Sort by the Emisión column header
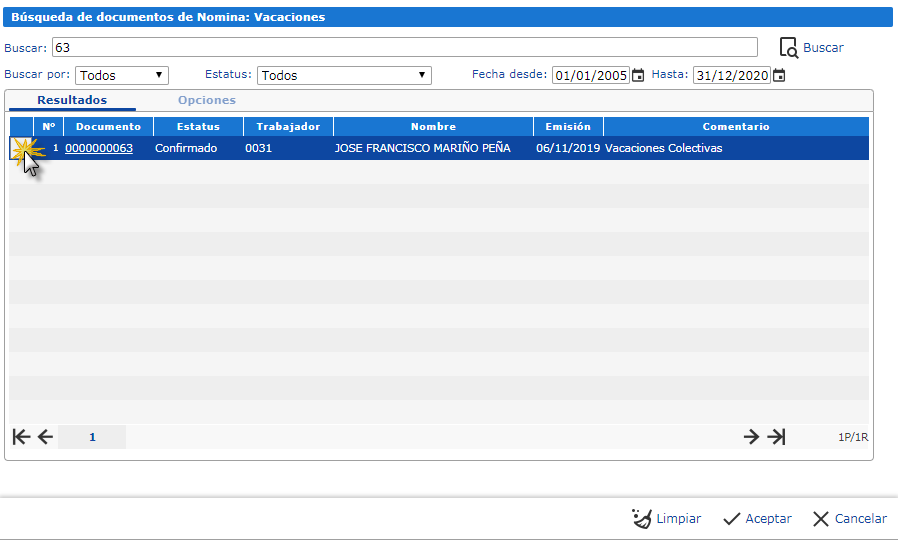The width and height of the screenshot is (898, 540). (568, 127)
